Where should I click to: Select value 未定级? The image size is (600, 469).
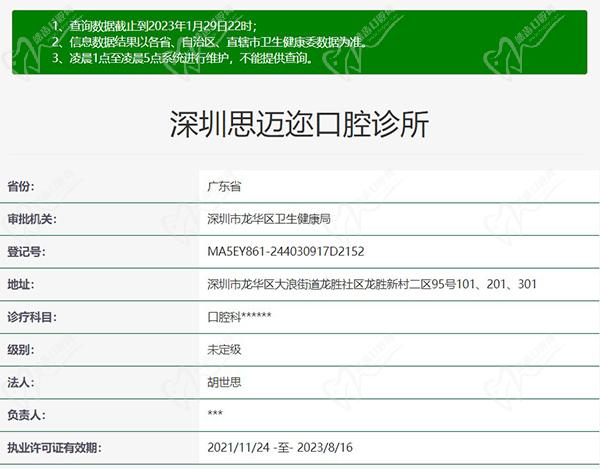pos(224,350)
